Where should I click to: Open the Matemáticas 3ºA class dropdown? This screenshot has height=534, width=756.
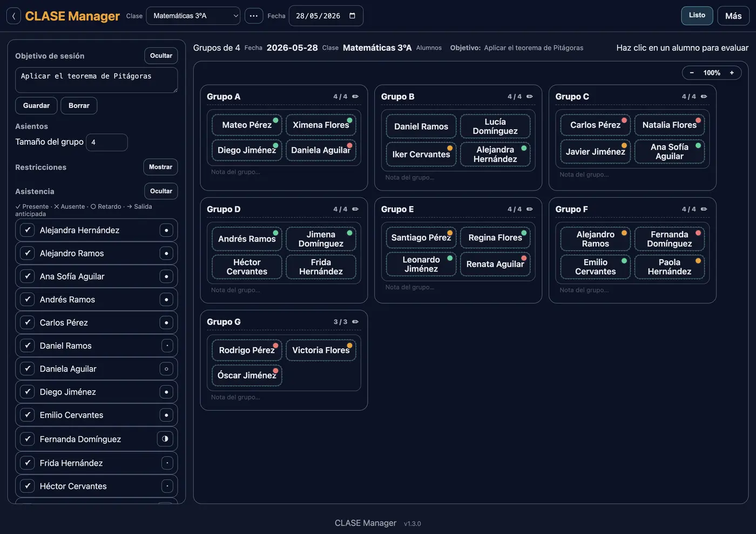pos(193,16)
